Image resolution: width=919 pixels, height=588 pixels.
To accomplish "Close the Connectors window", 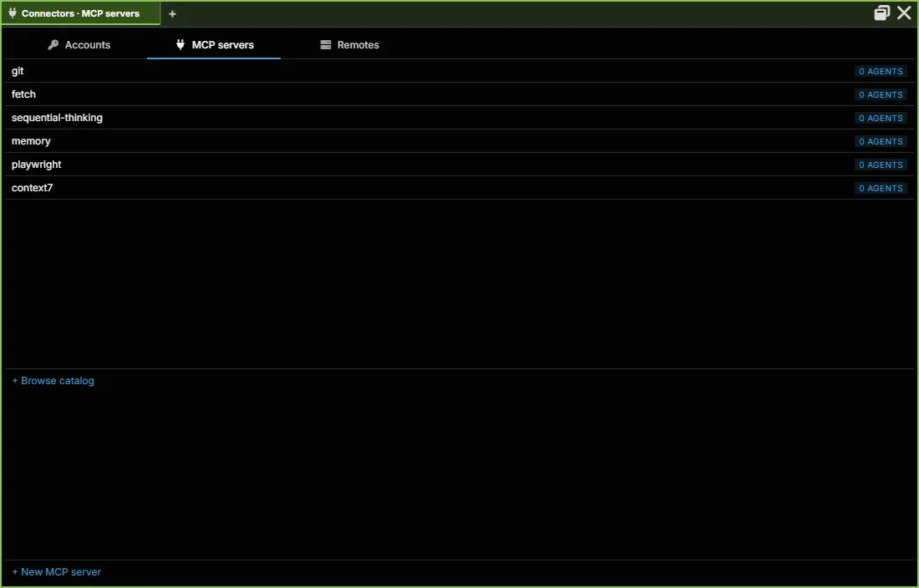I will [904, 13].
